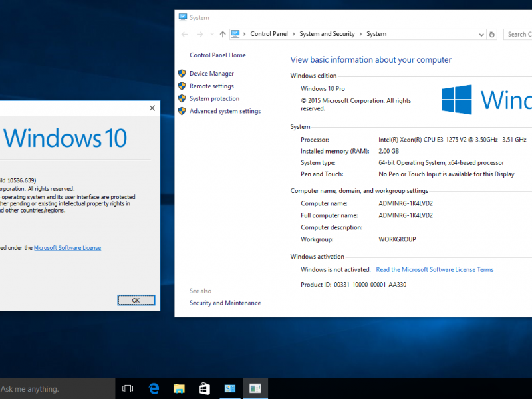
Task: Expand the chevron before Control Panel breadcrumb
Action: coord(244,34)
